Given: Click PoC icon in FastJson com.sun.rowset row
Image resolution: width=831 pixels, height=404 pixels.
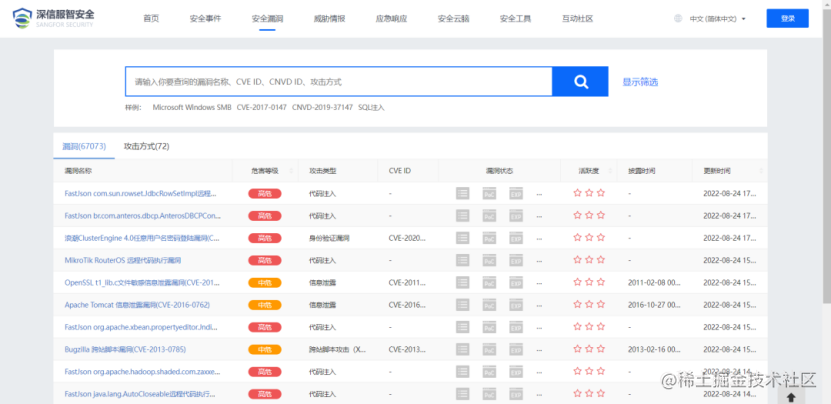Looking at the screenshot, I should [x=489, y=194].
